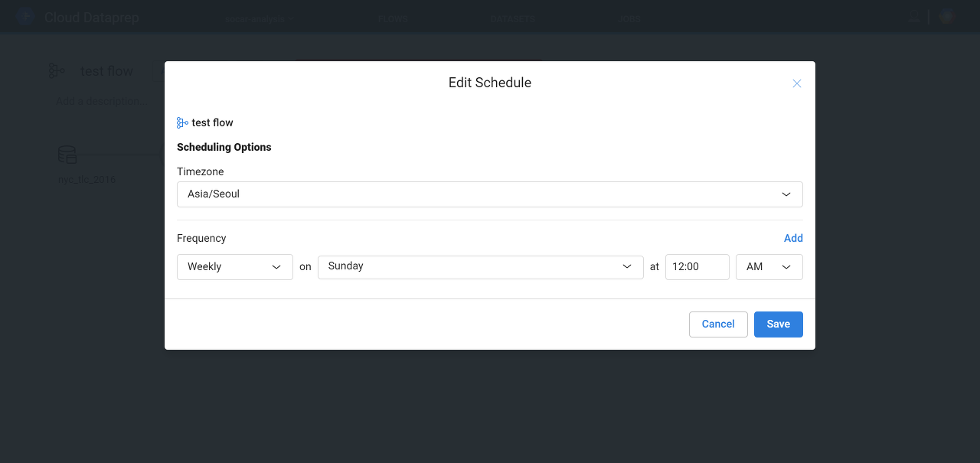
Task: Expand the Weekly frequency dropdown
Action: click(234, 267)
